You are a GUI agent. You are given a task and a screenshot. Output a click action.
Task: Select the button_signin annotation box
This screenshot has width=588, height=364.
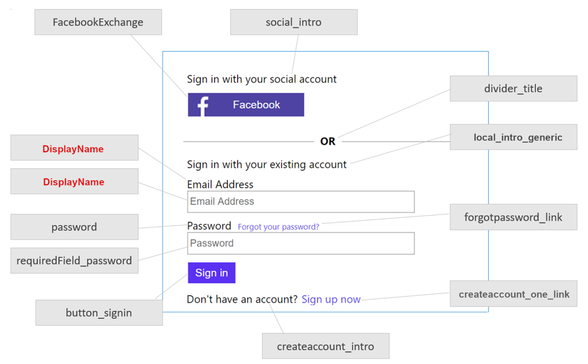(x=99, y=313)
